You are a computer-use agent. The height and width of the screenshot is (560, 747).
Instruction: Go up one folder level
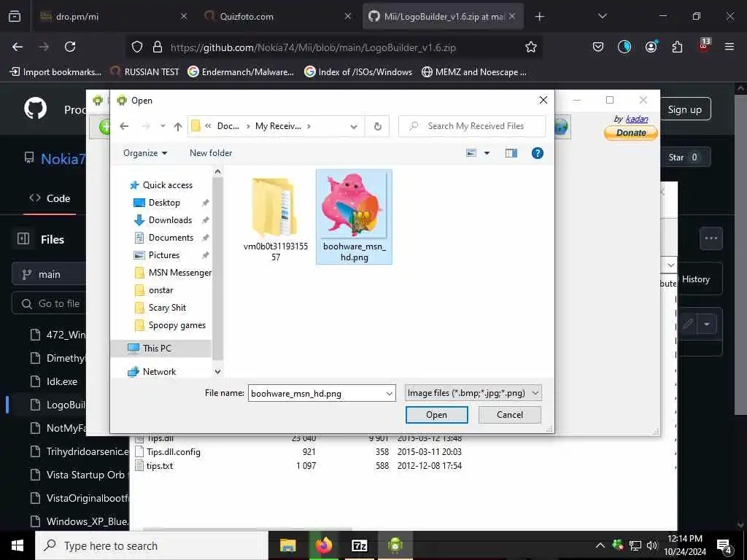[178, 126]
